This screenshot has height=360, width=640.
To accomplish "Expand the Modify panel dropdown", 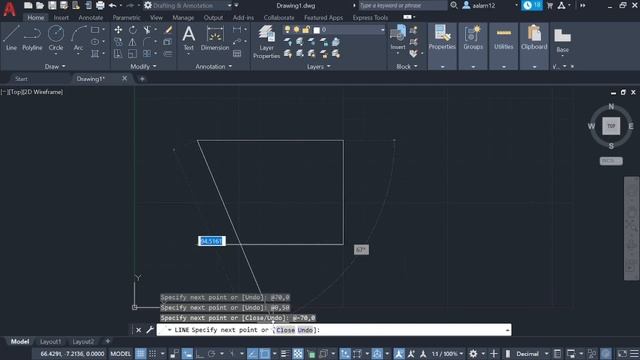I will [143, 66].
